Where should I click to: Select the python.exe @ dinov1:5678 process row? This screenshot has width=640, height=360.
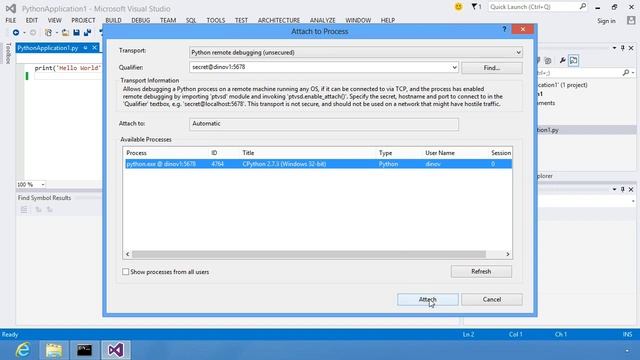[x=318, y=164]
